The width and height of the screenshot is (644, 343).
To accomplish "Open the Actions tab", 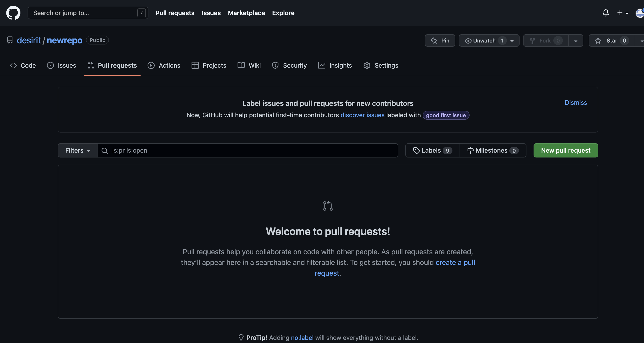I will (164, 65).
